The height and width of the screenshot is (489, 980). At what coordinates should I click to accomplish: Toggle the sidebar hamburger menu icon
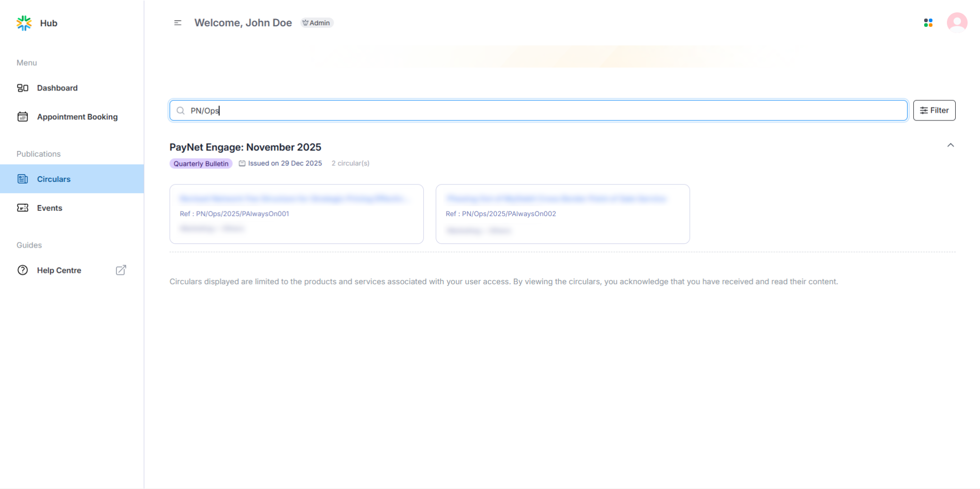[x=177, y=23]
